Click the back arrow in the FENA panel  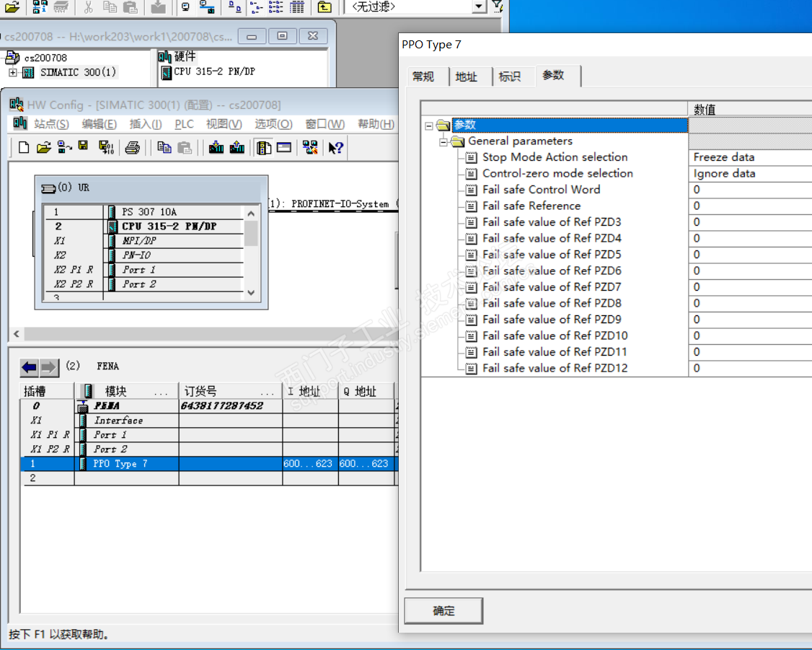(29, 368)
